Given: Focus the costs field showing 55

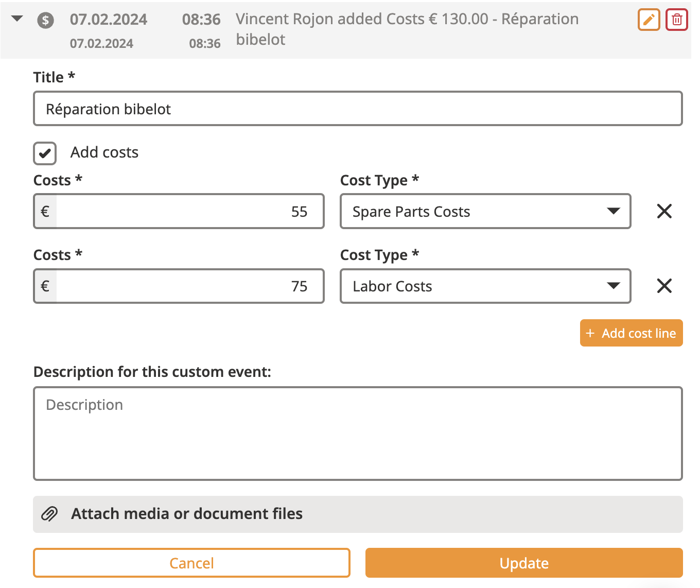Looking at the screenshot, I should [189, 211].
